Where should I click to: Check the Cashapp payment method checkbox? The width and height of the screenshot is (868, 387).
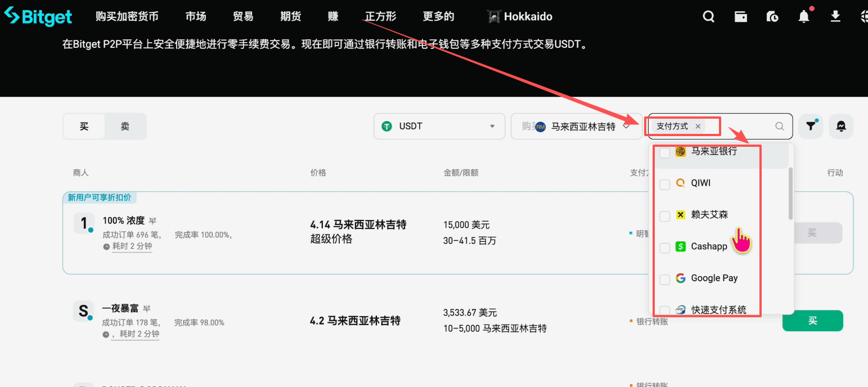664,247
